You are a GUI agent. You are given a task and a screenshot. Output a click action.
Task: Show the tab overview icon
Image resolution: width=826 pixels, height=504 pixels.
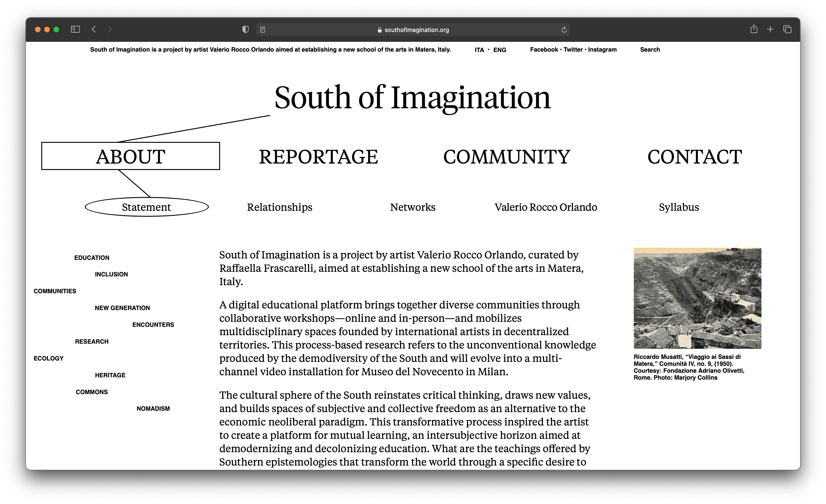point(787,29)
